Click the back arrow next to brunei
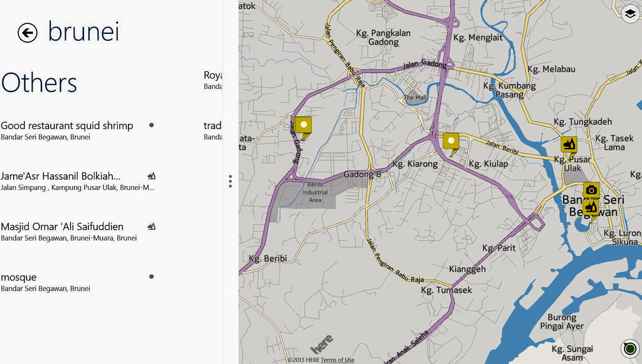The image size is (642, 364). coord(28,33)
